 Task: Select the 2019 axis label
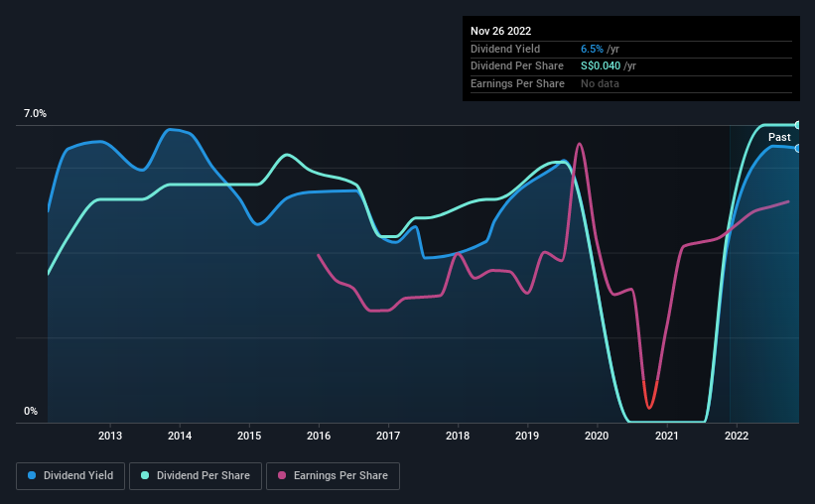pos(527,436)
